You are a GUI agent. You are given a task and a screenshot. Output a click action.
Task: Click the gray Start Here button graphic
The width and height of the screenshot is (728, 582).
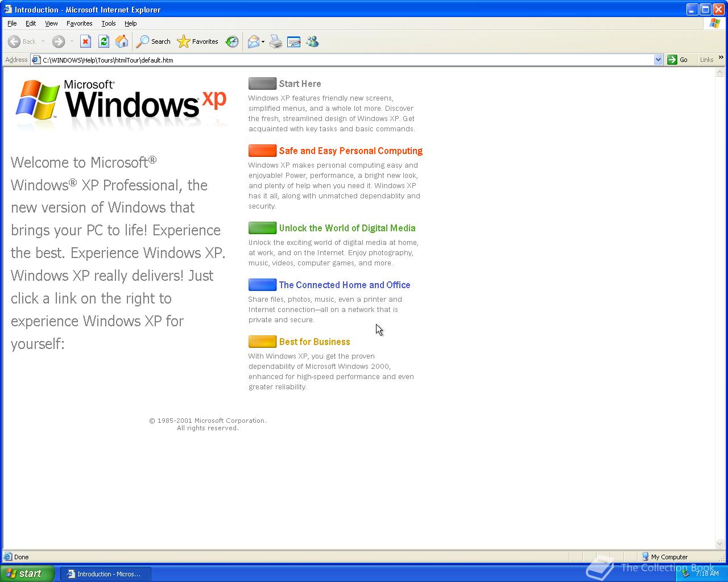(x=262, y=84)
